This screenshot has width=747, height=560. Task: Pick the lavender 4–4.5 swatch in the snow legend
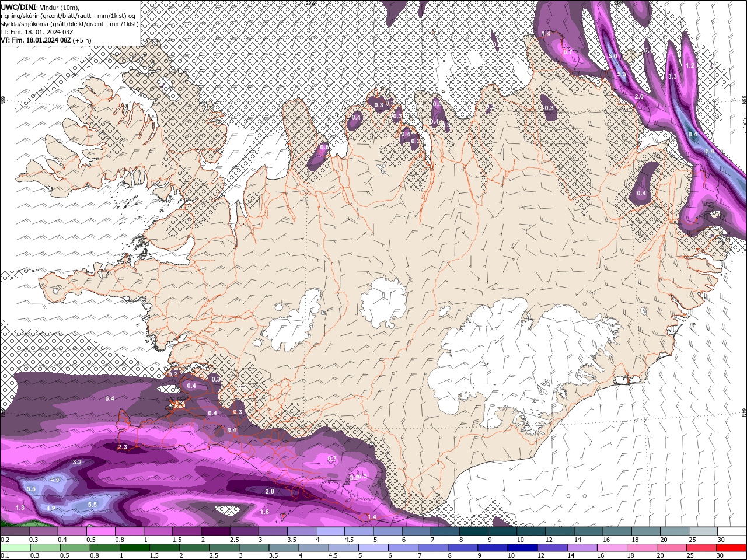[x=330, y=531]
